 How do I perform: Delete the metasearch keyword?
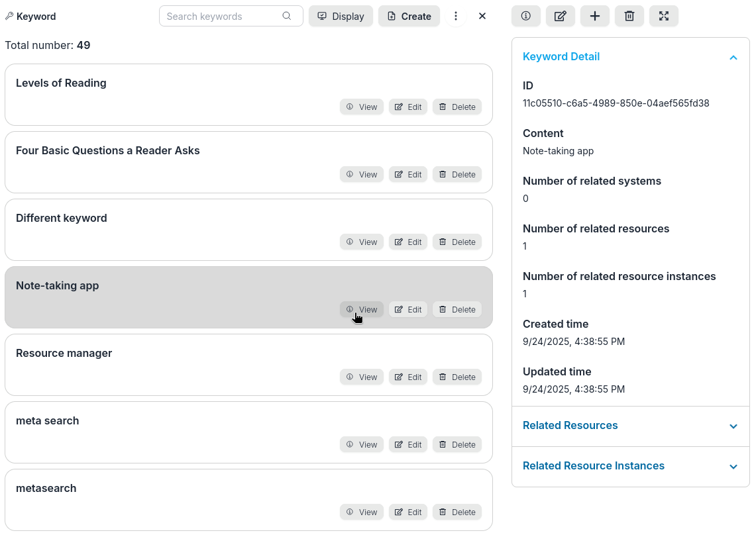pos(457,512)
